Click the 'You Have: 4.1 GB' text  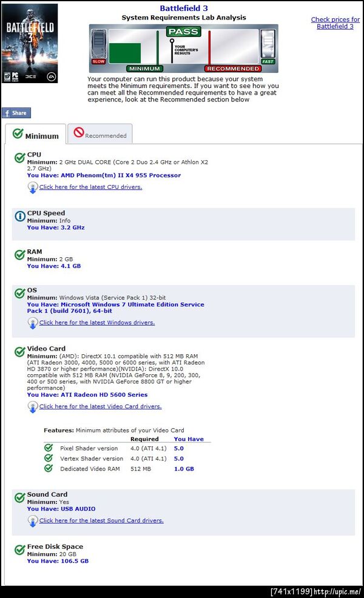pos(54,266)
